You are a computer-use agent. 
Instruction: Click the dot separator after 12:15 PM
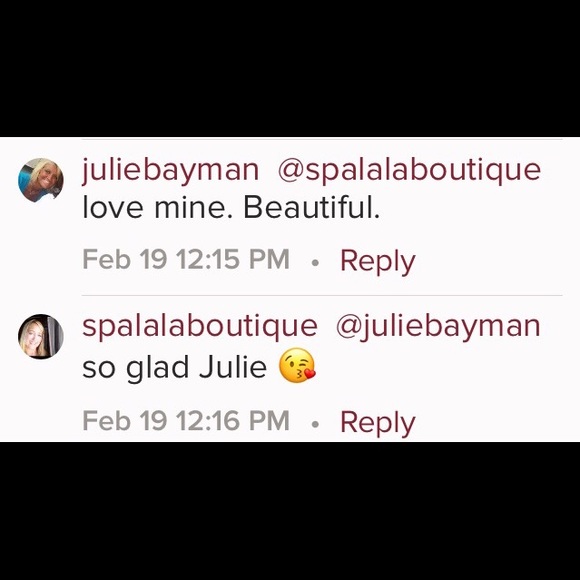315,263
